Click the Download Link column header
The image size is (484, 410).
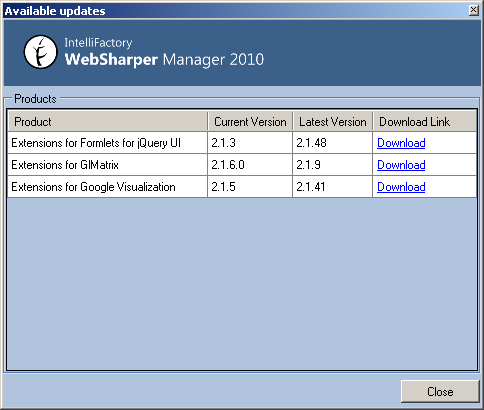coord(425,122)
